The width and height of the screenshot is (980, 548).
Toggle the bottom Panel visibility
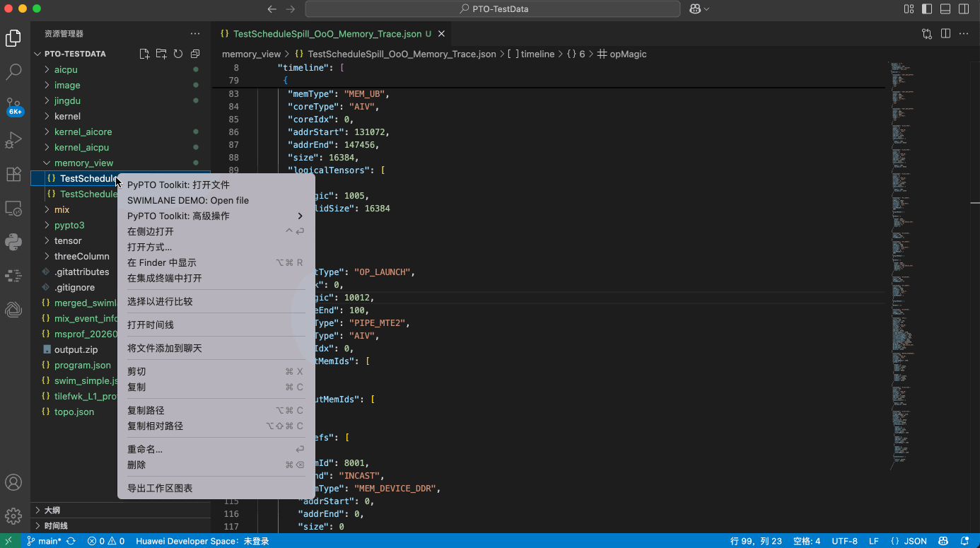(945, 9)
